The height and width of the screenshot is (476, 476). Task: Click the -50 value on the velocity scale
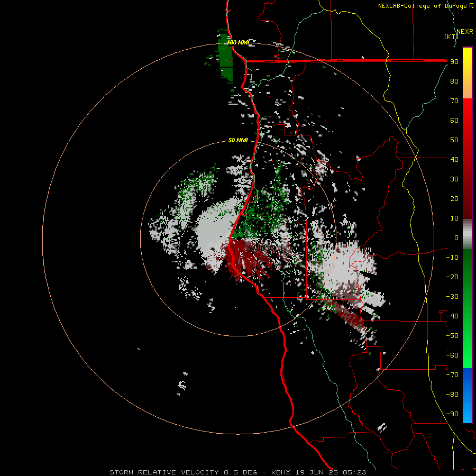click(452, 336)
